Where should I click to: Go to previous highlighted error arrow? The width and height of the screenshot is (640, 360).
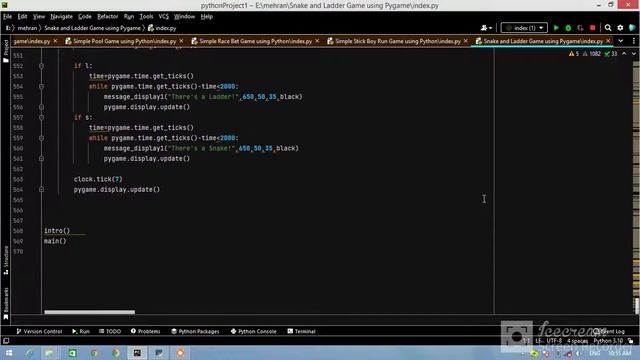624,54
